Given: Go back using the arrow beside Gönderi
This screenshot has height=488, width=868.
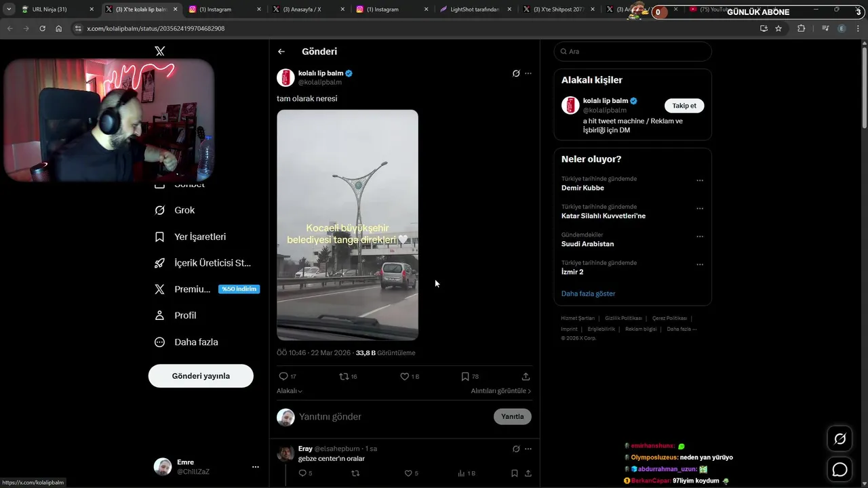Looking at the screenshot, I should (281, 52).
